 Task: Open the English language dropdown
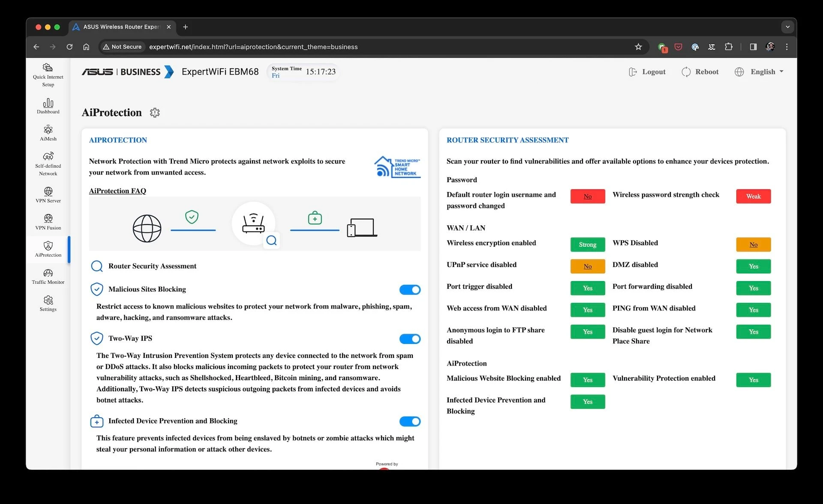[759, 72]
